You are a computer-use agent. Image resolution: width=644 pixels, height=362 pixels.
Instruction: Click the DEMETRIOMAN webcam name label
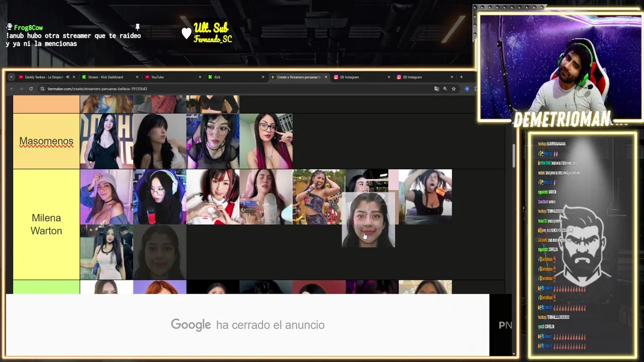click(x=561, y=119)
